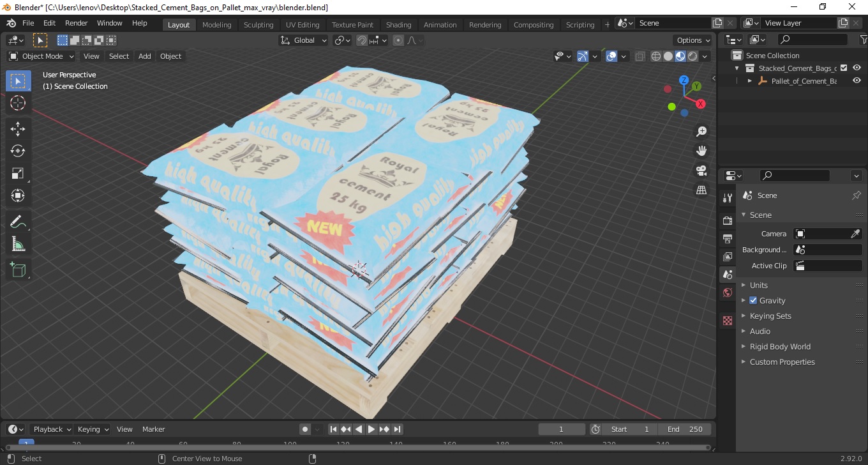868x465 pixels.
Task: Click the Blender logo menu icon
Action: [x=11, y=23]
